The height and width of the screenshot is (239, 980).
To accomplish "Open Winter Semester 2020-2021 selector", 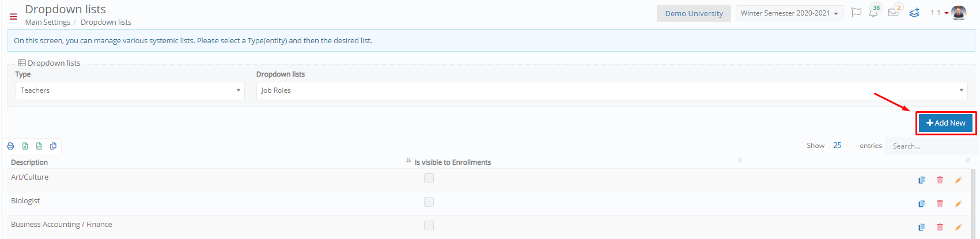I will coord(789,13).
